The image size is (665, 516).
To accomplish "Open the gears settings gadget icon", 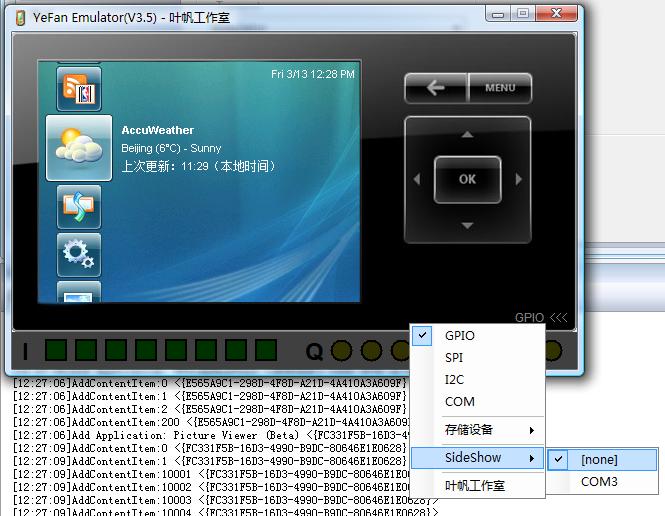I will (x=79, y=254).
